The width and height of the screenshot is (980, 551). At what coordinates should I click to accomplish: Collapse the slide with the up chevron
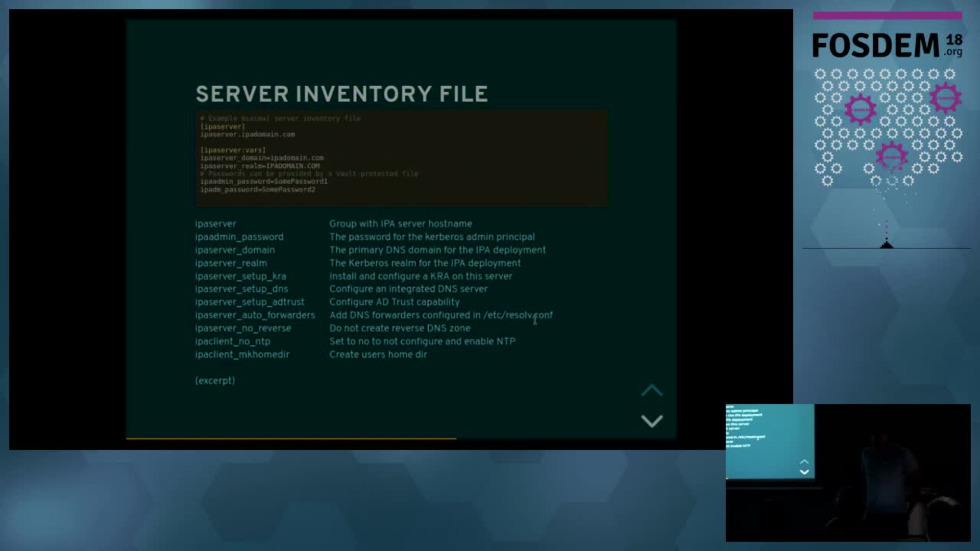[x=651, y=390]
